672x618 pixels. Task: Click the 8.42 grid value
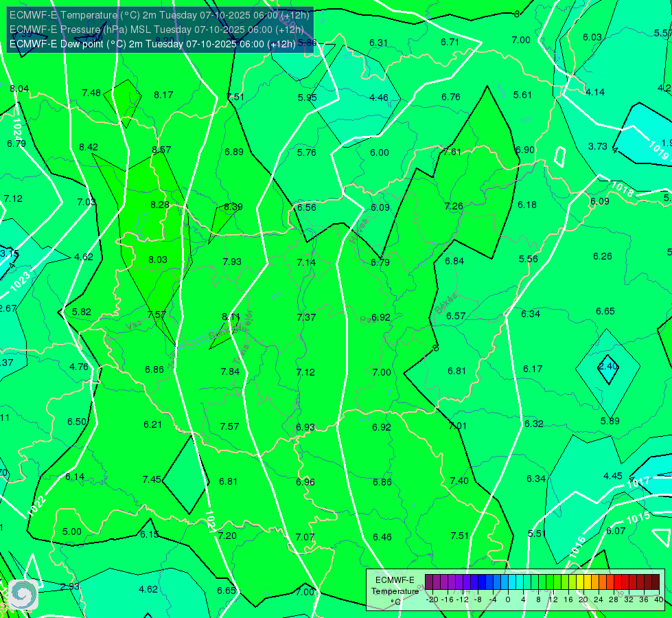tap(89, 147)
